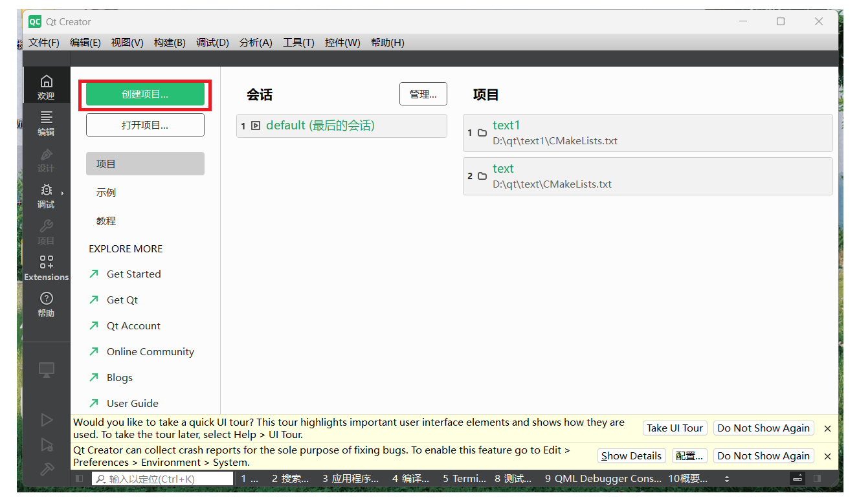Open the 帮助 (Help) mode in sidebar
Viewport: 859px width, 504px height.
pyautogui.click(x=46, y=304)
